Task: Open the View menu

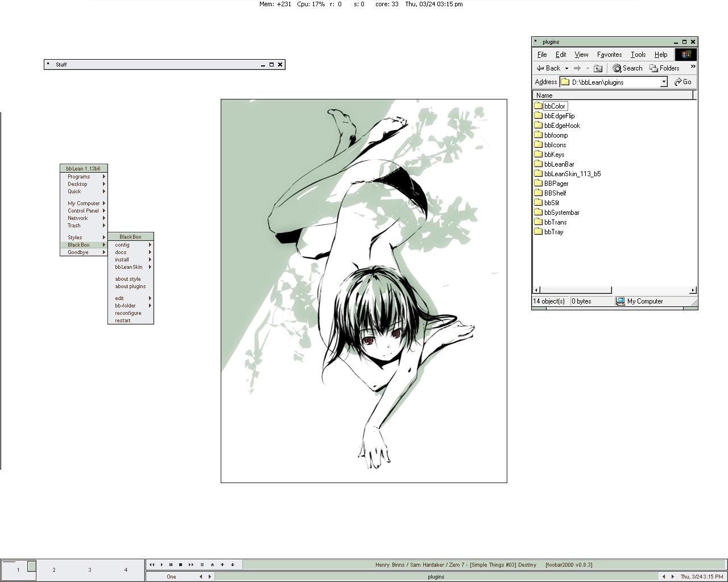Action: click(581, 55)
